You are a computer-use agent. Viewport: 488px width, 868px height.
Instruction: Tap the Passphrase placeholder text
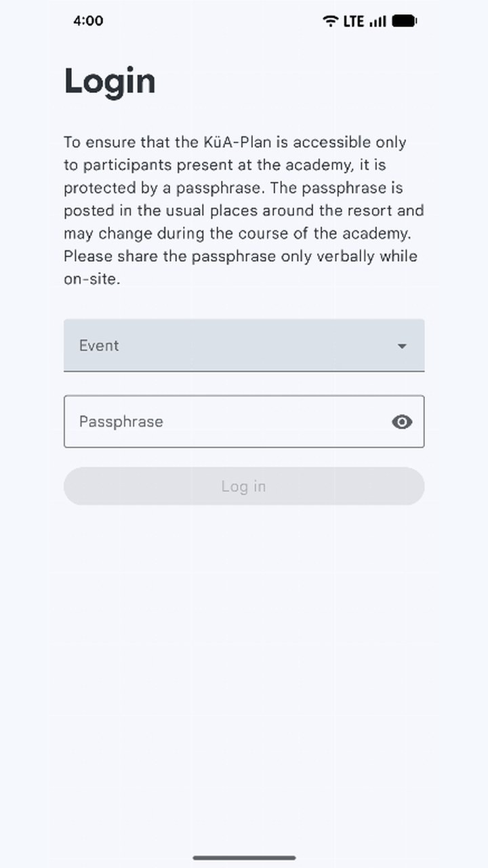pyautogui.click(x=121, y=422)
